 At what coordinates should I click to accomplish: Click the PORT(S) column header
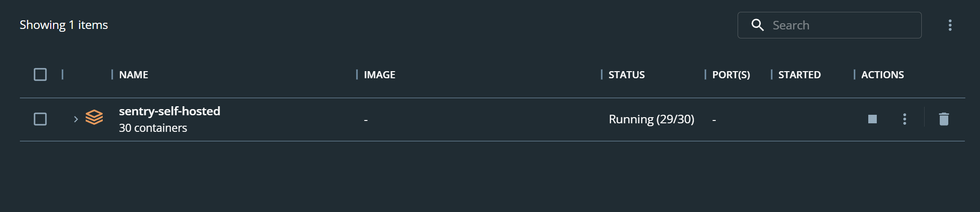pos(731,74)
